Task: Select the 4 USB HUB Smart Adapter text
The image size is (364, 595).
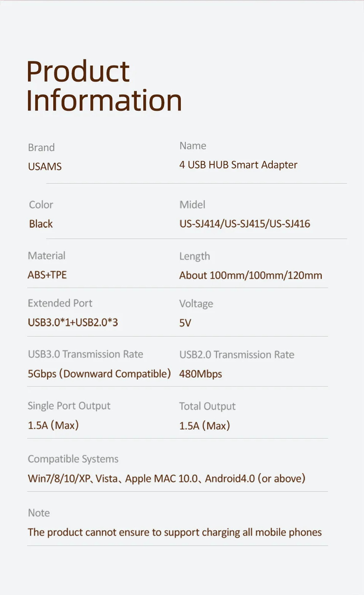Action: coord(238,165)
